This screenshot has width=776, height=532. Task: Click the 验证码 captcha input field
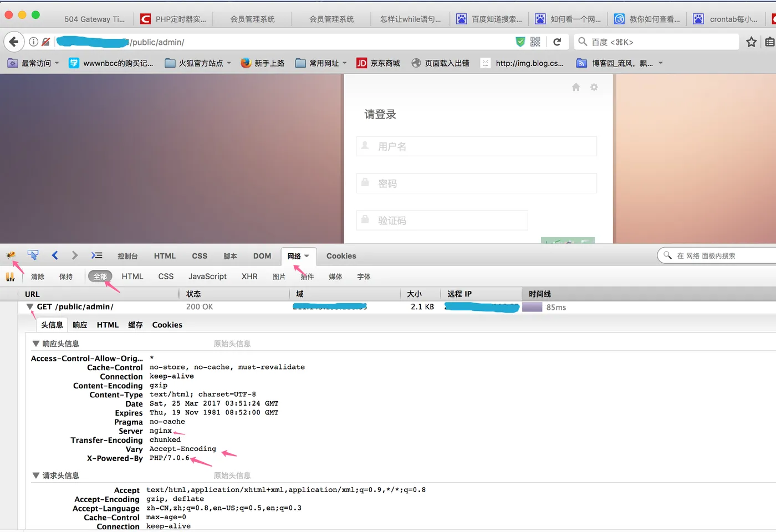(442, 221)
